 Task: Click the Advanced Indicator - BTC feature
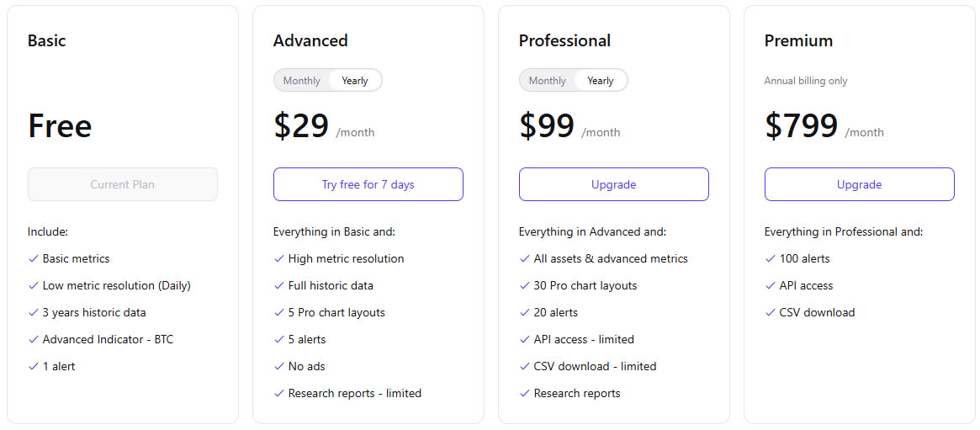tap(108, 339)
